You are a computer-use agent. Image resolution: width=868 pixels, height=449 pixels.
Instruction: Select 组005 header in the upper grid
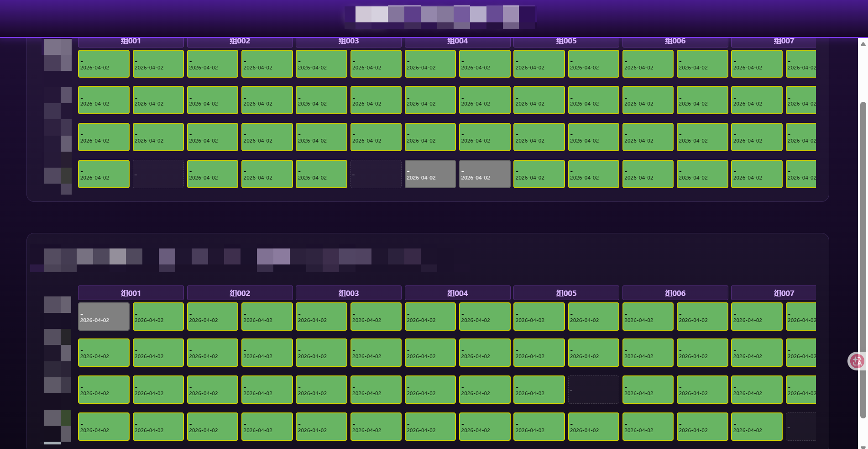(566, 42)
